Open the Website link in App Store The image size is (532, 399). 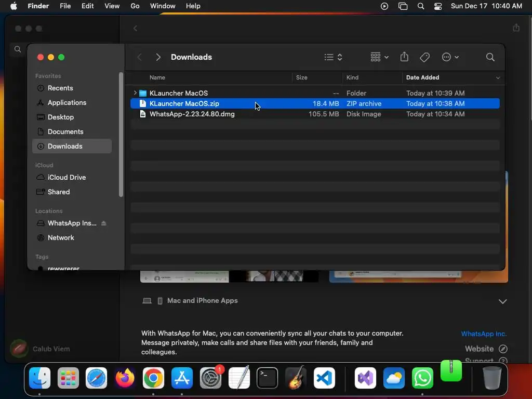486,349
